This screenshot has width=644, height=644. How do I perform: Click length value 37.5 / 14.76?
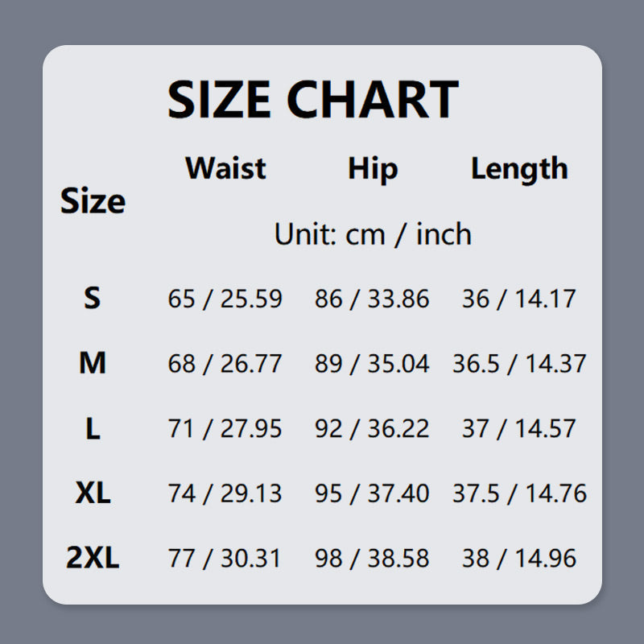pos(519,493)
